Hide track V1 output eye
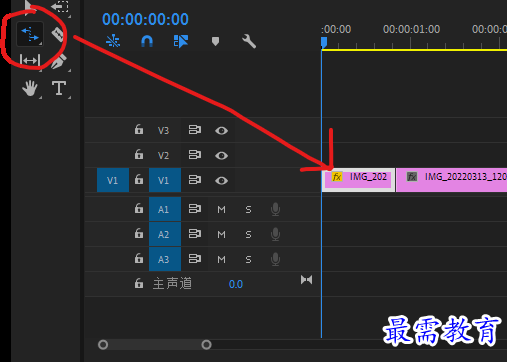The width and height of the screenshot is (507, 362). tap(221, 180)
